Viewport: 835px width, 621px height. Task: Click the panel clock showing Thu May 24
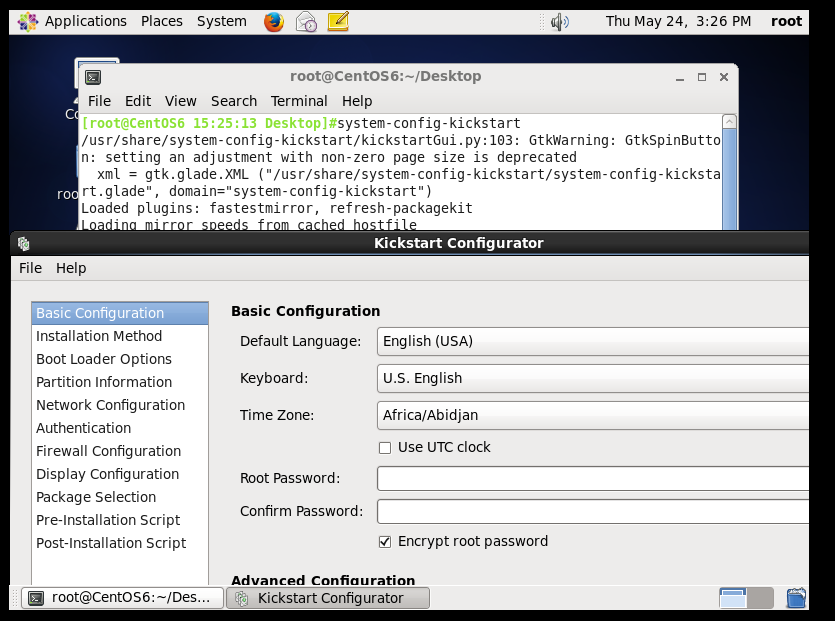click(x=678, y=22)
